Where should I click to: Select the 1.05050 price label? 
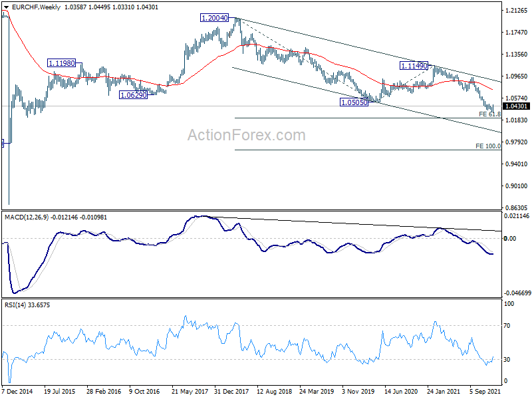pyautogui.click(x=354, y=102)
